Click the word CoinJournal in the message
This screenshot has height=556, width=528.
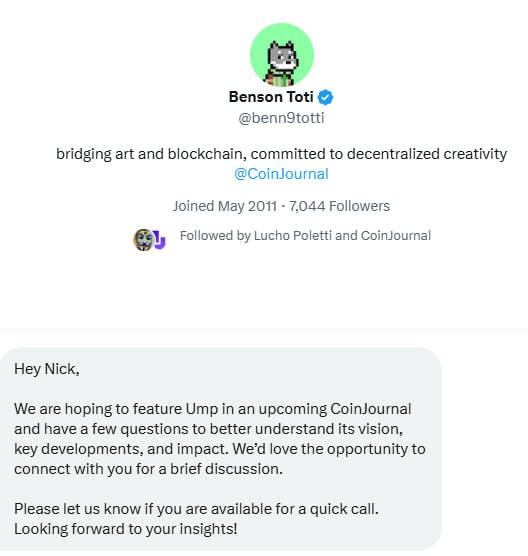[x=371, y=409]
